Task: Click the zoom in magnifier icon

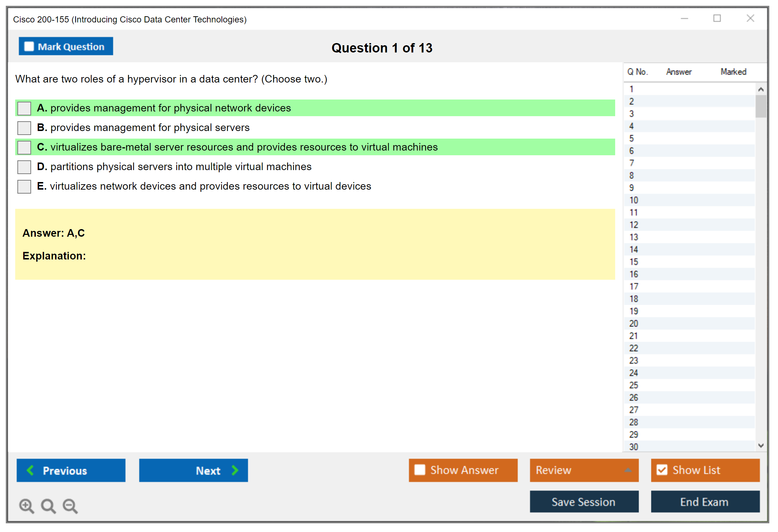Action: [26, 506]
